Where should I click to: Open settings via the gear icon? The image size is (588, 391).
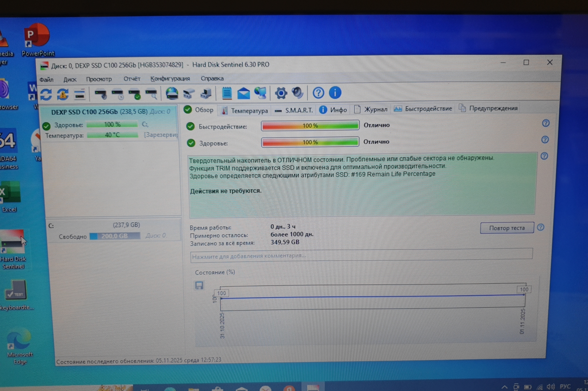[x=281, y=93]
